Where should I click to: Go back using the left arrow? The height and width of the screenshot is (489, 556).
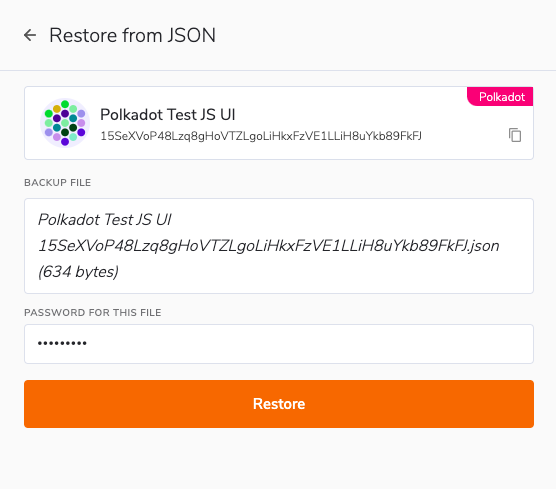point(30,35)
